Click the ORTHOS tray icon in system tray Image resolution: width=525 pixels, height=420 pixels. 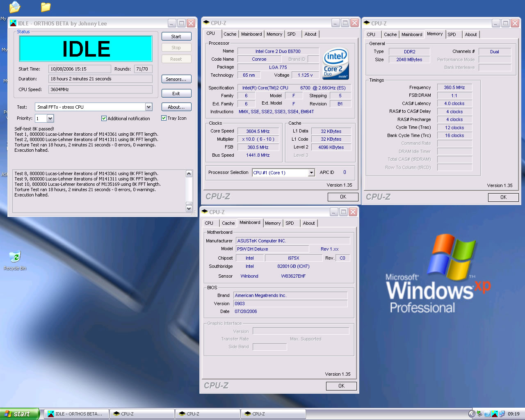(x=494, y=414)
